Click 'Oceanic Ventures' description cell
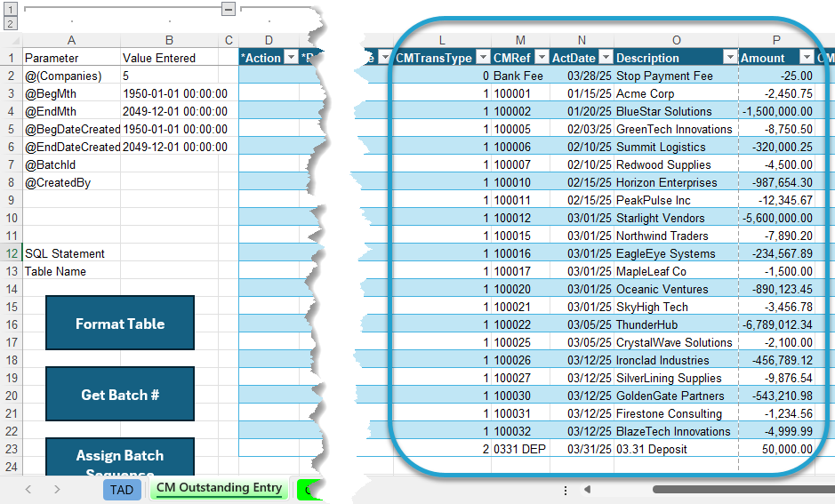 pyautogui.click(x=677, y=289)
